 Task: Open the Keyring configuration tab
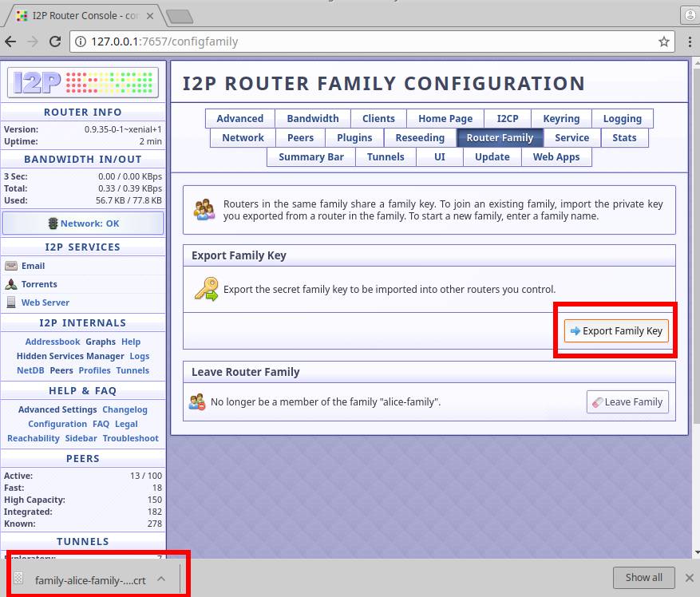tap(561, 118)
